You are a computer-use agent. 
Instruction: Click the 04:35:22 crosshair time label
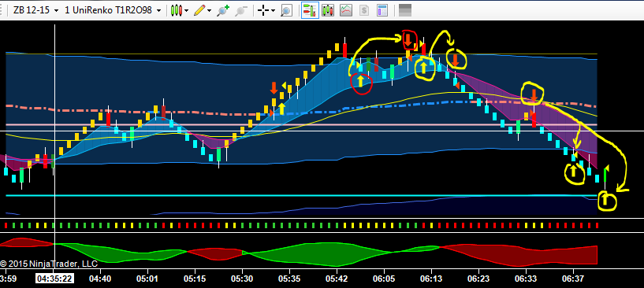pyautogui.click(x=54, y=279)
